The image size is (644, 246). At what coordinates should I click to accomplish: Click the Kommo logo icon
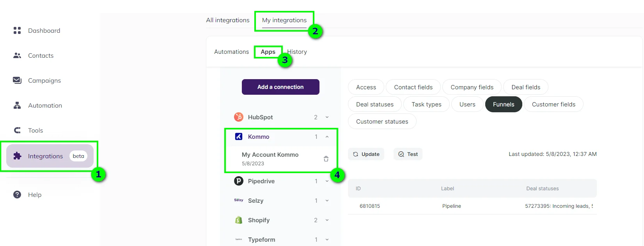(239, 136)
